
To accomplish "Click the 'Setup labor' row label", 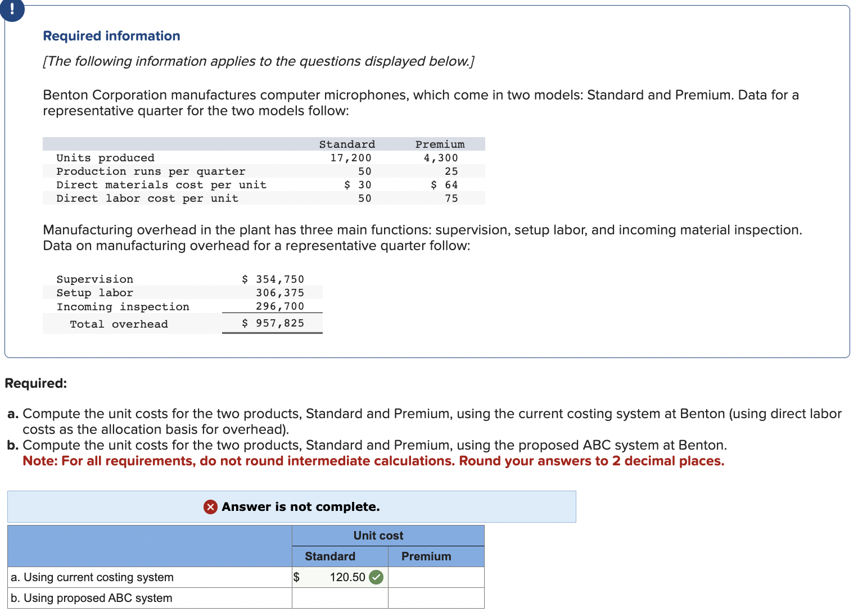I will tap(95, 293).
